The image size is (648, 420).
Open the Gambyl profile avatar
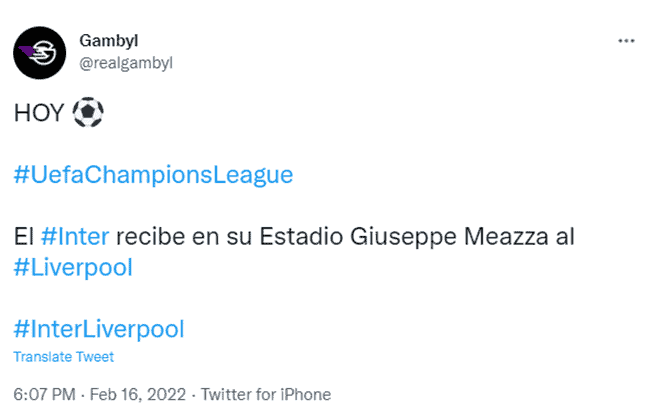pos(40,53)
